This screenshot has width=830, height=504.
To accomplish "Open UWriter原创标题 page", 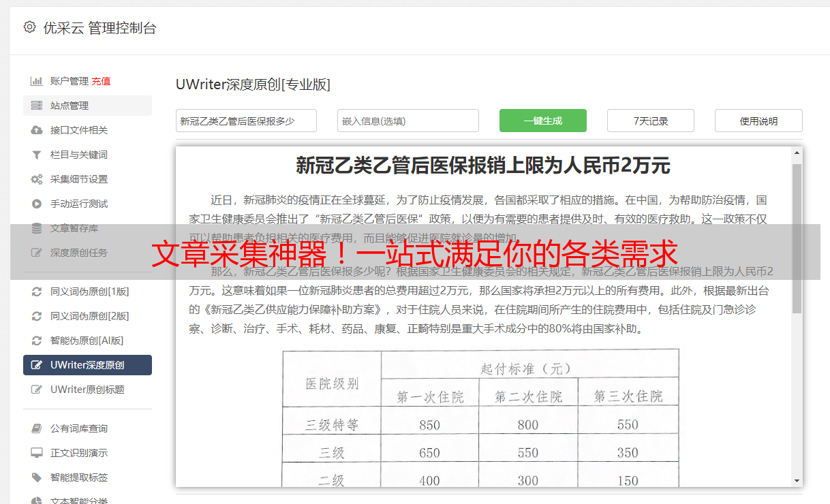I will (87, 390).
